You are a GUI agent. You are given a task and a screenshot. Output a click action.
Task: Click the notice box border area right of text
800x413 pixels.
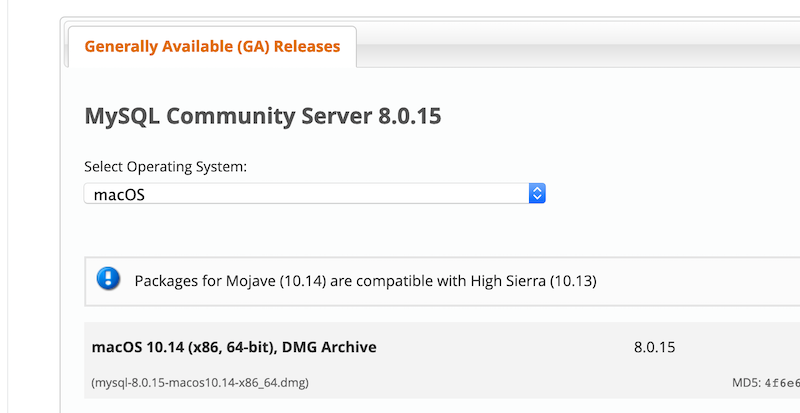(x=698, y=281)
